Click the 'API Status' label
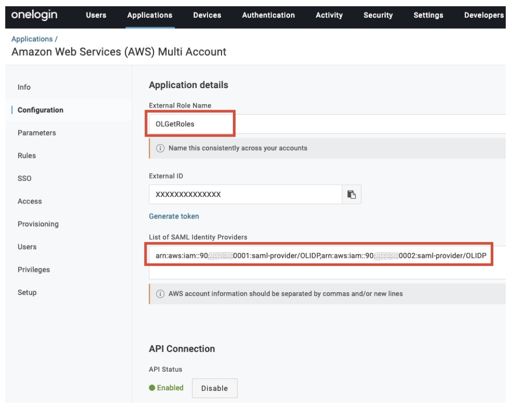 click(165, 370)
